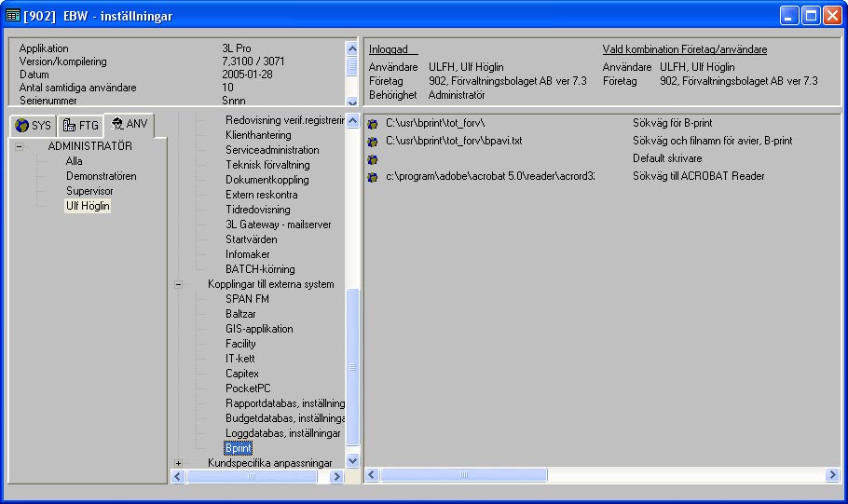
Task: Collapse 'Kopplingar till externa system' node
Action: pos(178,284)
